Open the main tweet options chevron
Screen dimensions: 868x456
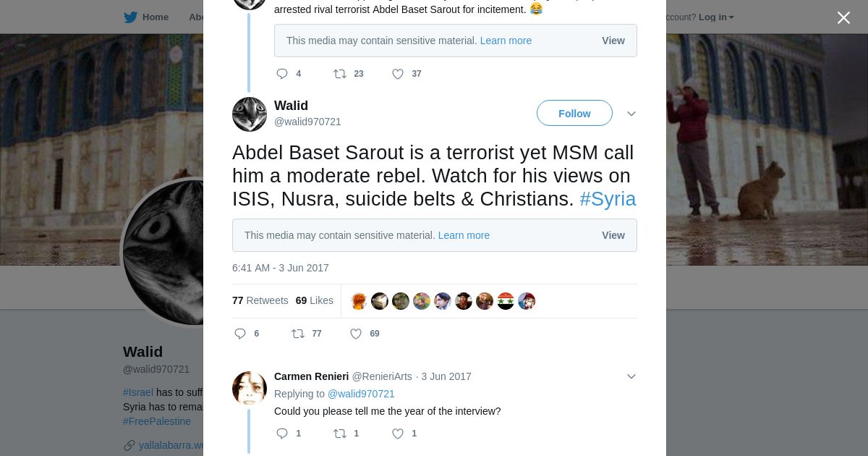tap(631, 114)
